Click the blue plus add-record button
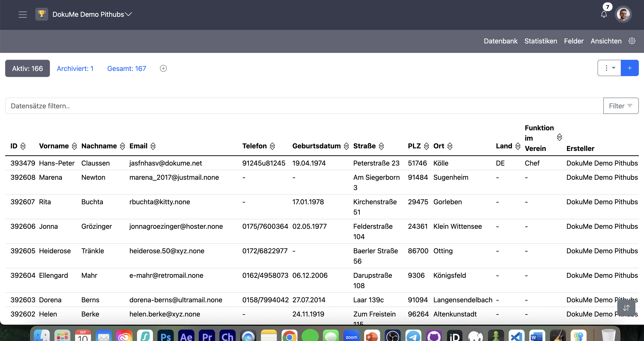 (630, 68)
